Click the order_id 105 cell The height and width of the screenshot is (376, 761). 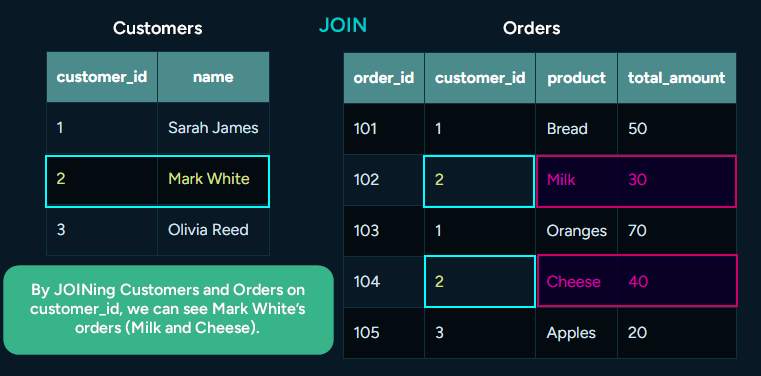[x=384, y=333]
